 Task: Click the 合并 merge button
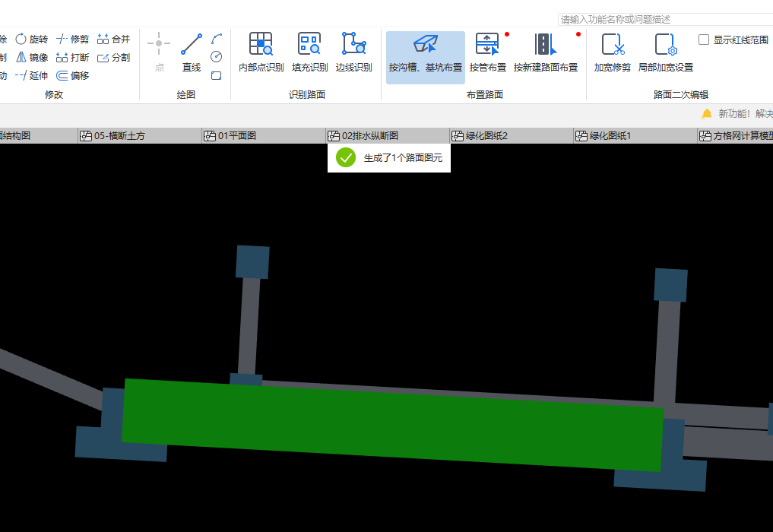pos(114,39)
